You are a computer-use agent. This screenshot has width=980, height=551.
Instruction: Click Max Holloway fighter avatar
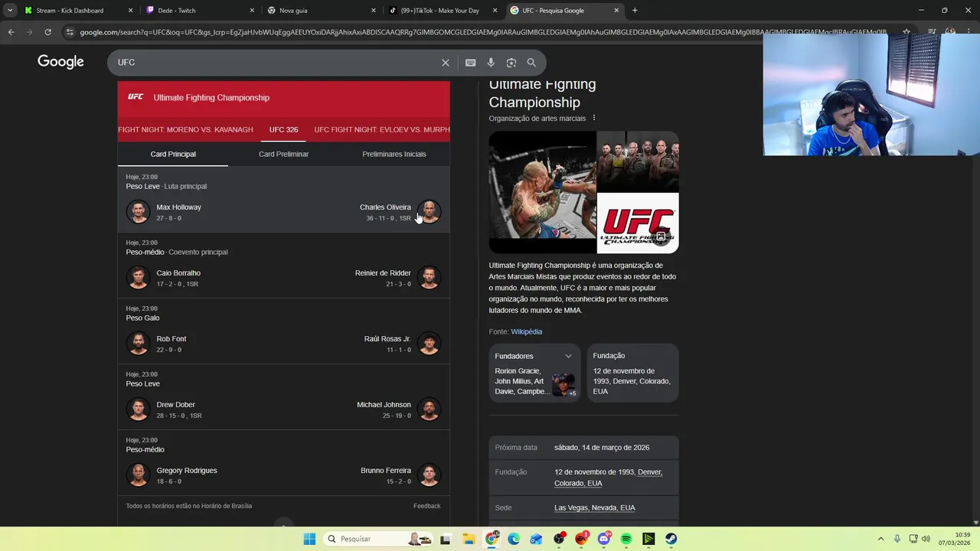[x=138, y=212]
